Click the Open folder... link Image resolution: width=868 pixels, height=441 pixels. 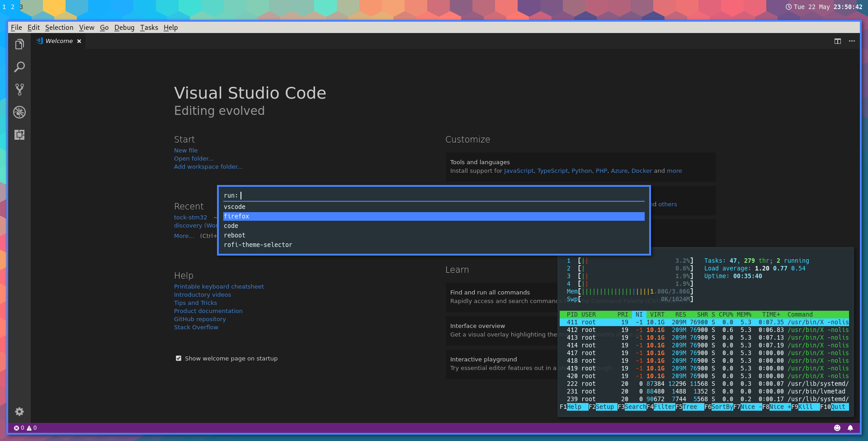pos(193,159)
